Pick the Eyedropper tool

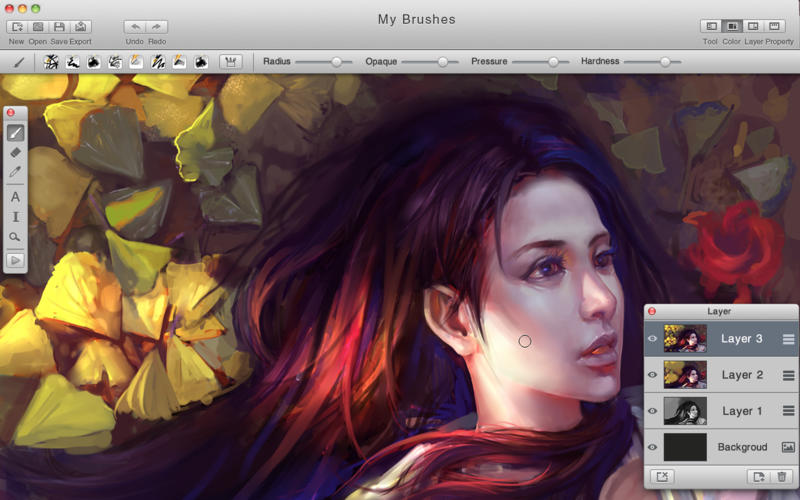coord(16,172)
